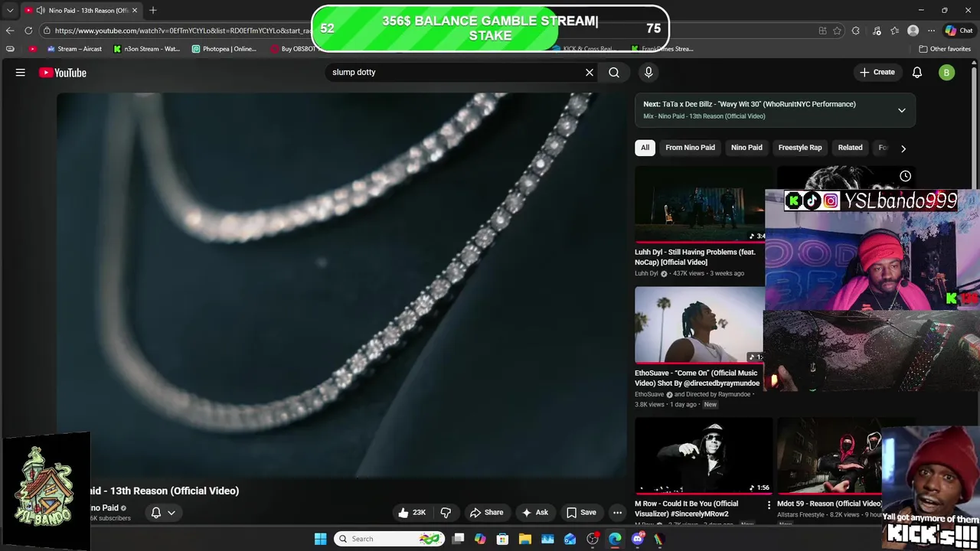Toggle channel notification bell below video title
Screen dimensions: 980x551
[156, 513]
